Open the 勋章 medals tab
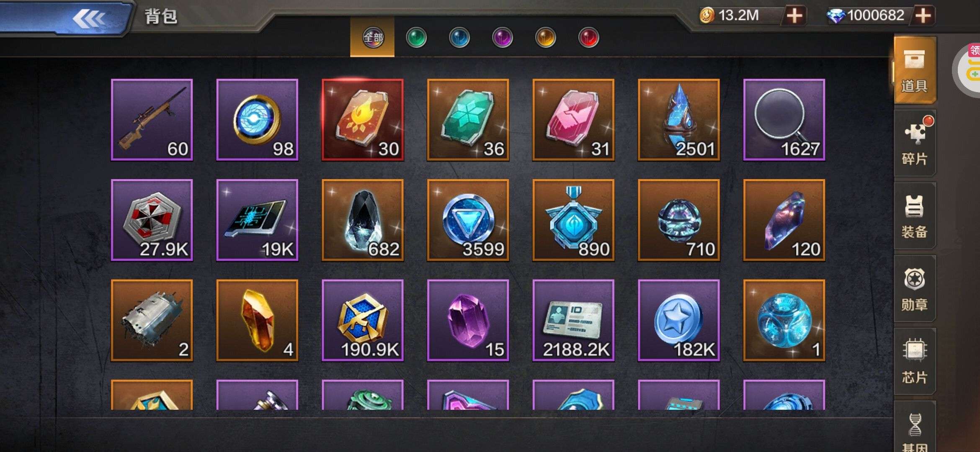 point(915,289)
